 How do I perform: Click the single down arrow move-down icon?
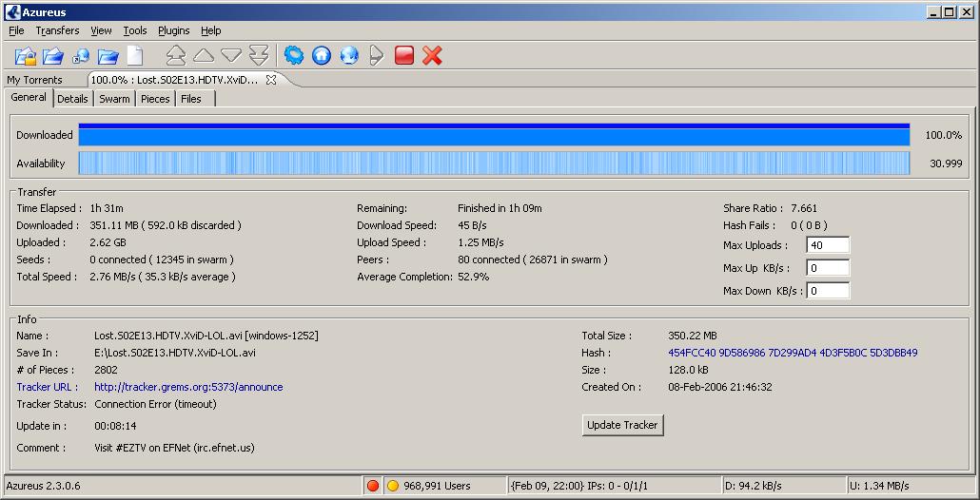[x=231, y=55]
